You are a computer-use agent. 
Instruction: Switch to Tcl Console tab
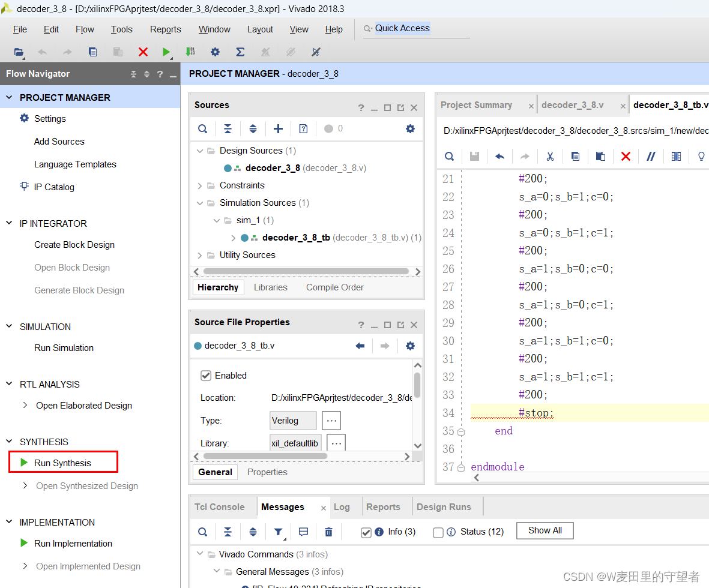coord(220,506)
